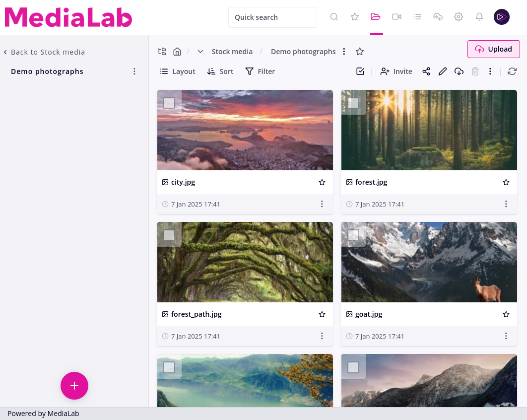Click Demo photographs breadcrumb
The image size is (527, 420).
pyautogui.click(x=303, y=52)
